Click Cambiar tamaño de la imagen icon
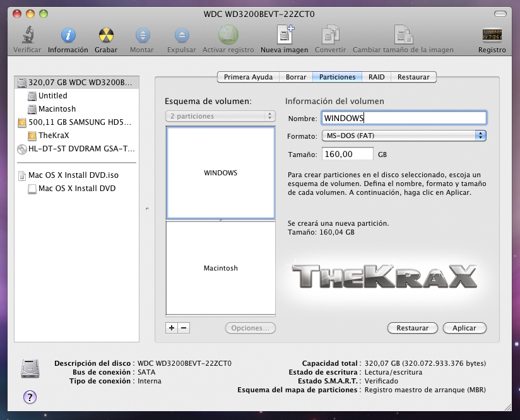 point(403,35)
